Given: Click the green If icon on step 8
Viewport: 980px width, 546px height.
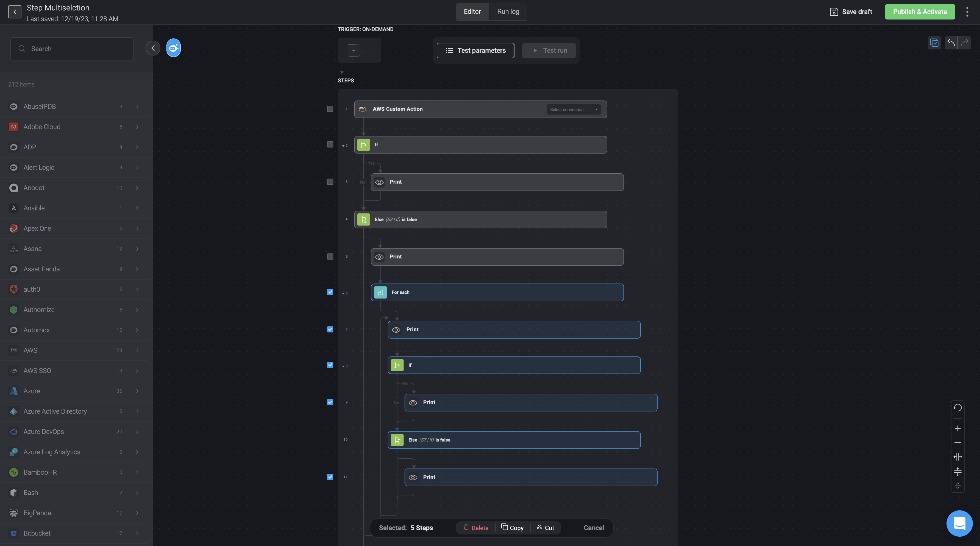Looking at the screenshot, I should tap(397, 365).
